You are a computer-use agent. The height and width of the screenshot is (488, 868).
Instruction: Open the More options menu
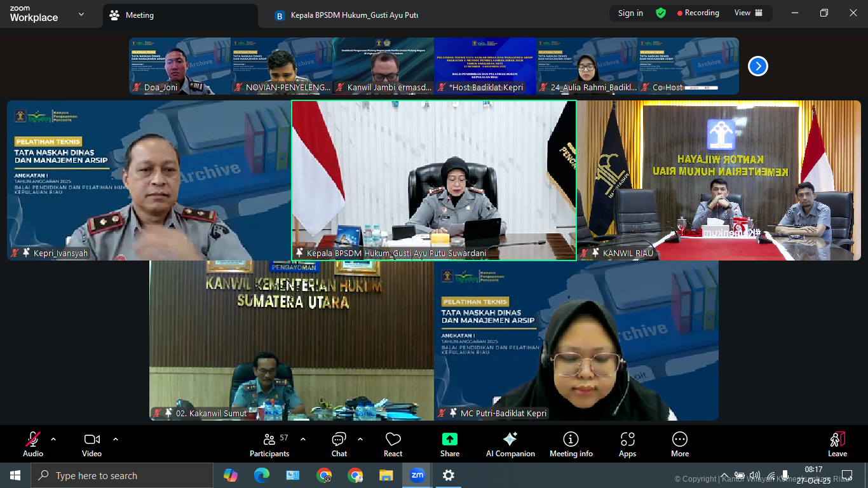pos(679,444)
